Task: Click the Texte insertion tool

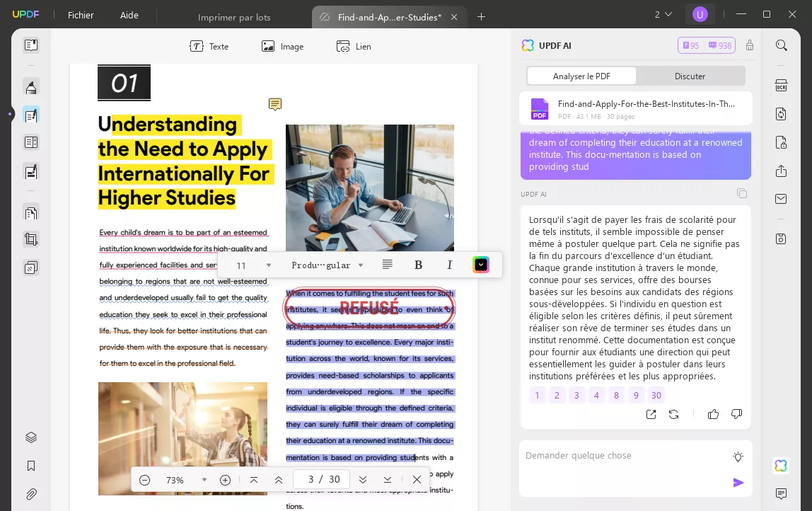Action: (x=209, y=47)
